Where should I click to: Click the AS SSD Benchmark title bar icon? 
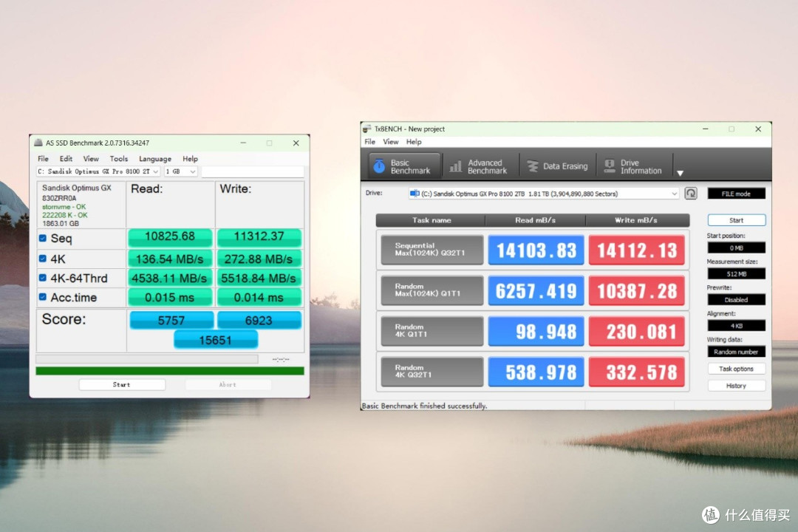point(38,143)
